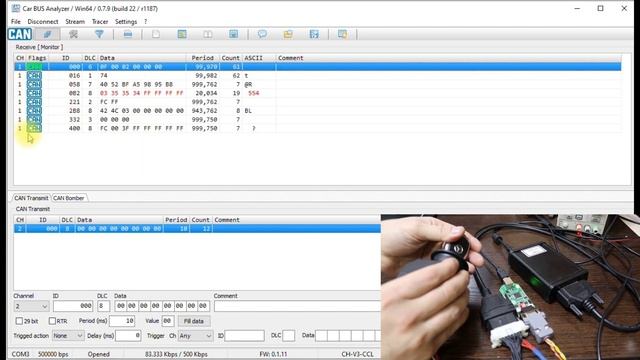Click the yellow folder toolbar icon
Viewport: 640px width, 360px height.
pos(288,34)
